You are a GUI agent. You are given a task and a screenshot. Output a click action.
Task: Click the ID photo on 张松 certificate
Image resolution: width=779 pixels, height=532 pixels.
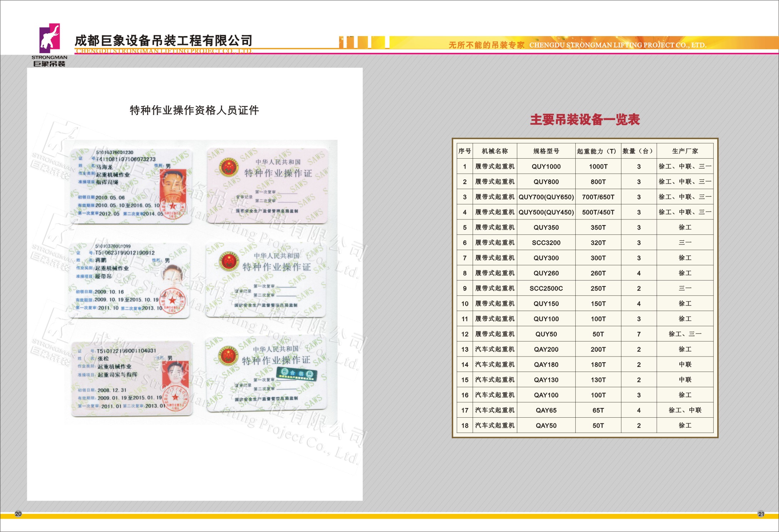tap(175, 374)
